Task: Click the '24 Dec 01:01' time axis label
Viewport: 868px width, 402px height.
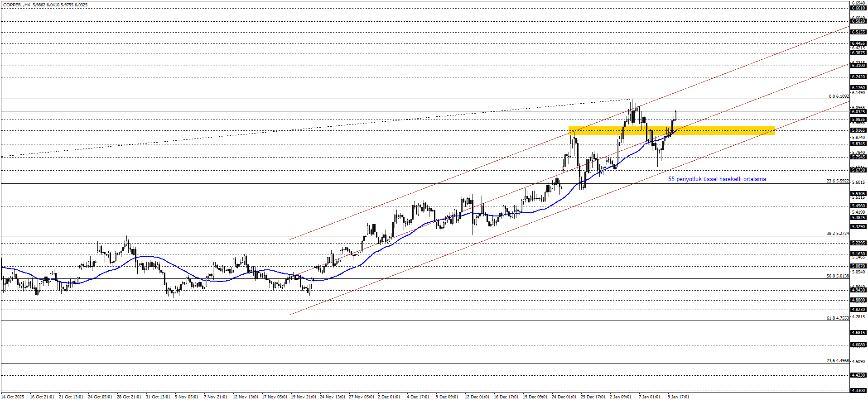Action: (564, 397)
